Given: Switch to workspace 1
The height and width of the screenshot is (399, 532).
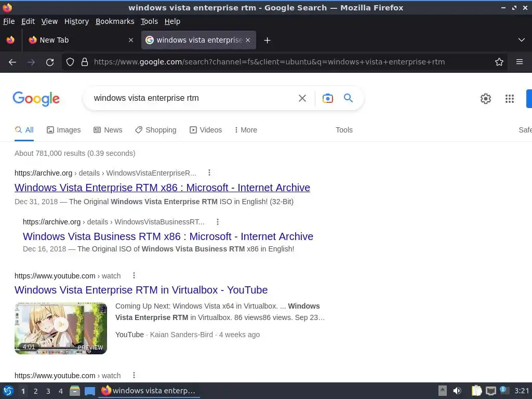Looking at the screenshot, I should tap(23, 391).
